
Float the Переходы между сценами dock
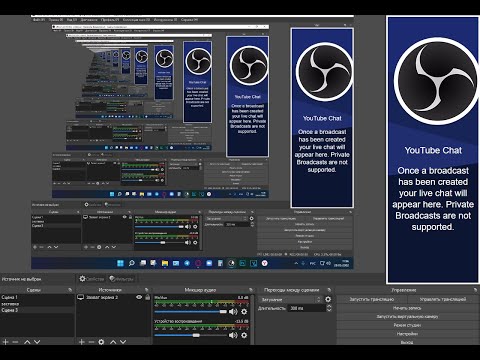(329, 290)
